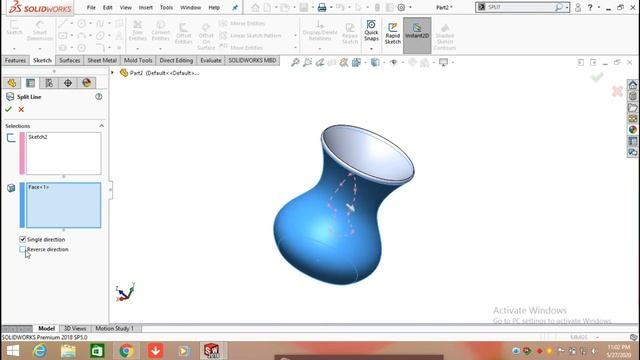Image resolution: width=640 pixels, height=360 pixels.
Task: Open PropertyManager tab icon
Action: (x=31, y=83)
